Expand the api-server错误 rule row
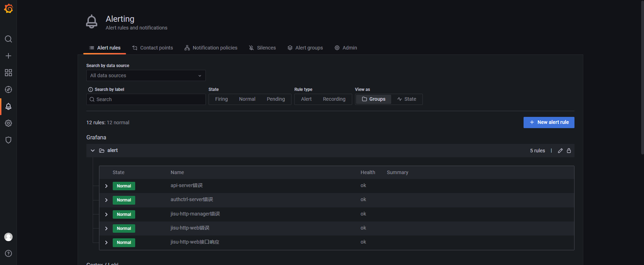Screen dimensions: 644x265 pyautogui.click(x=106, y=186)
